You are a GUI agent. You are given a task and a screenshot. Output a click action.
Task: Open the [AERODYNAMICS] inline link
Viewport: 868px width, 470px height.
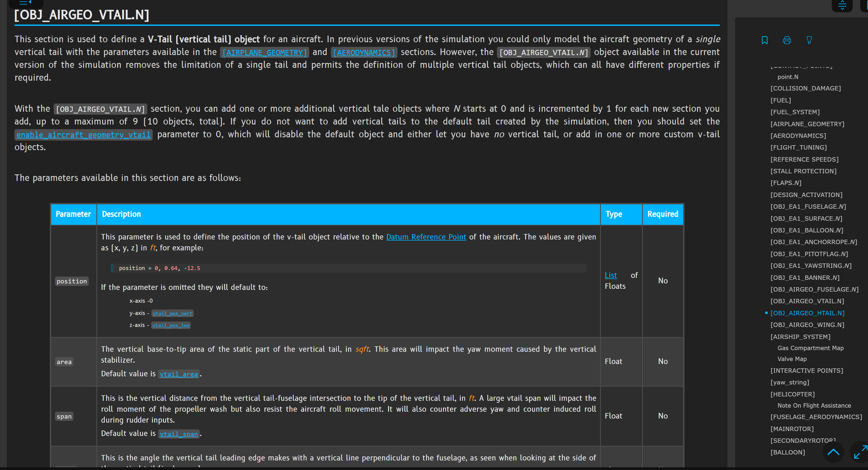(364, 53)
